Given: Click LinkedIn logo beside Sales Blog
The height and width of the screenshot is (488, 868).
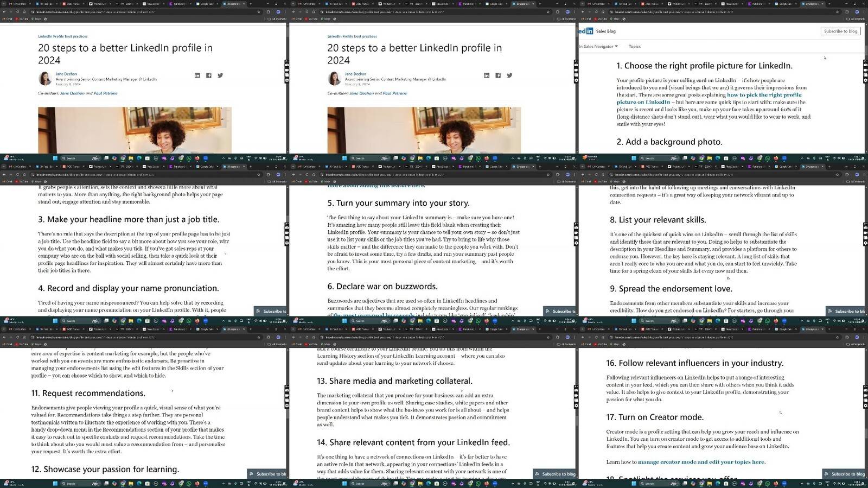Looking at the screenshot, I should pyautogui.click(x=586, y=31).
